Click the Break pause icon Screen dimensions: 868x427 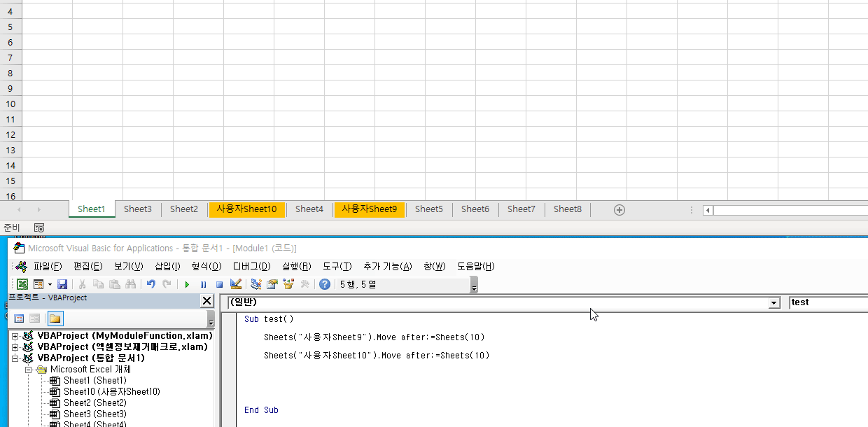(x=203, y=284)
